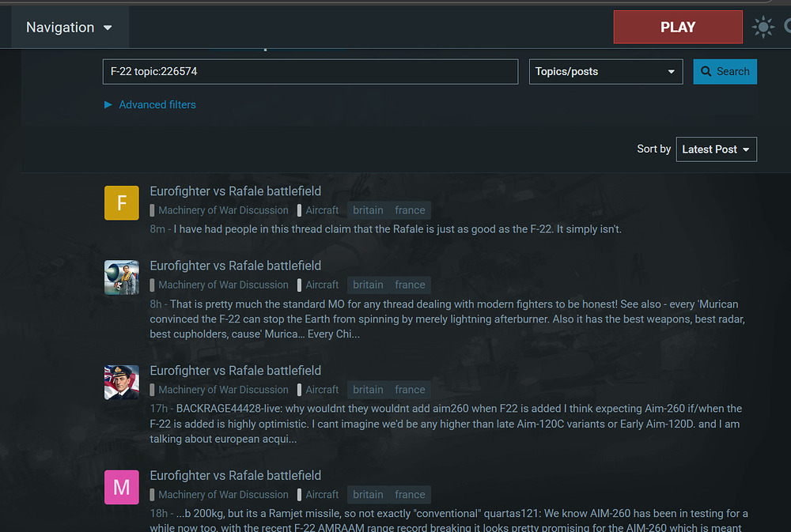Click the pink M user avatar
791x532 pixels.
tap(122, 487)
